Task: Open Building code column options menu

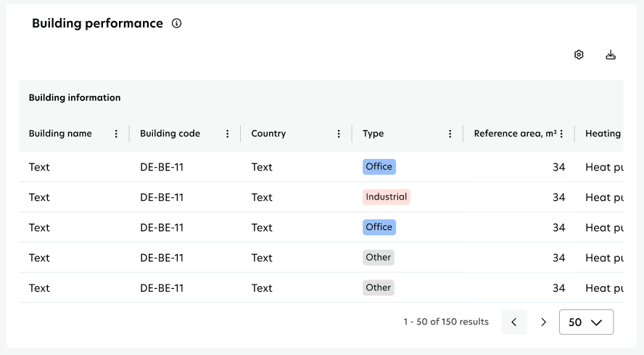Action: (228, 134)
